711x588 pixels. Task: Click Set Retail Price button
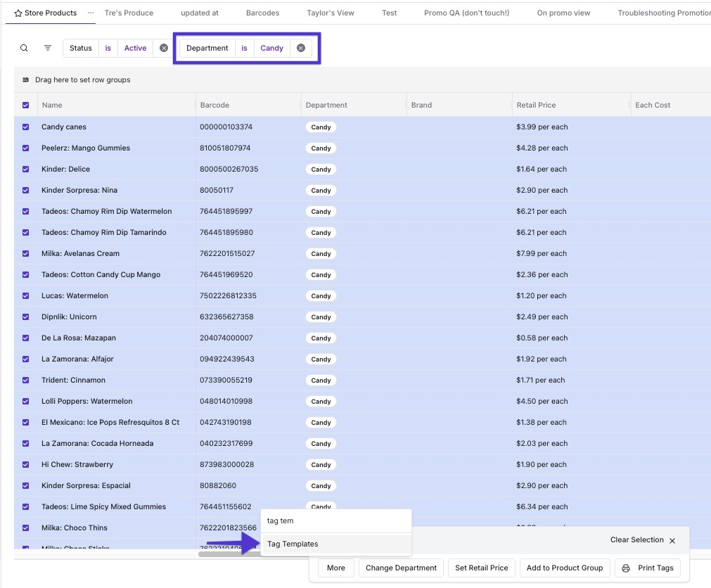pos(482,568)
